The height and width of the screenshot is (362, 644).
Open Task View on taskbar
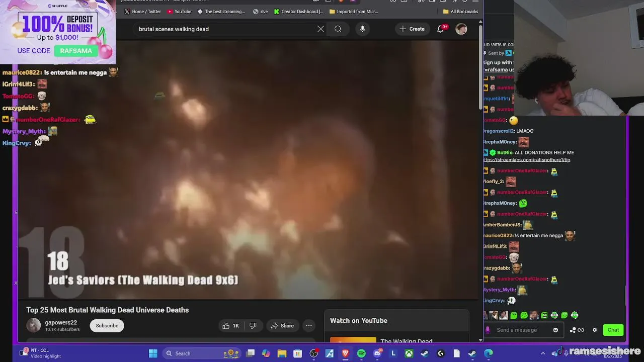250,353
